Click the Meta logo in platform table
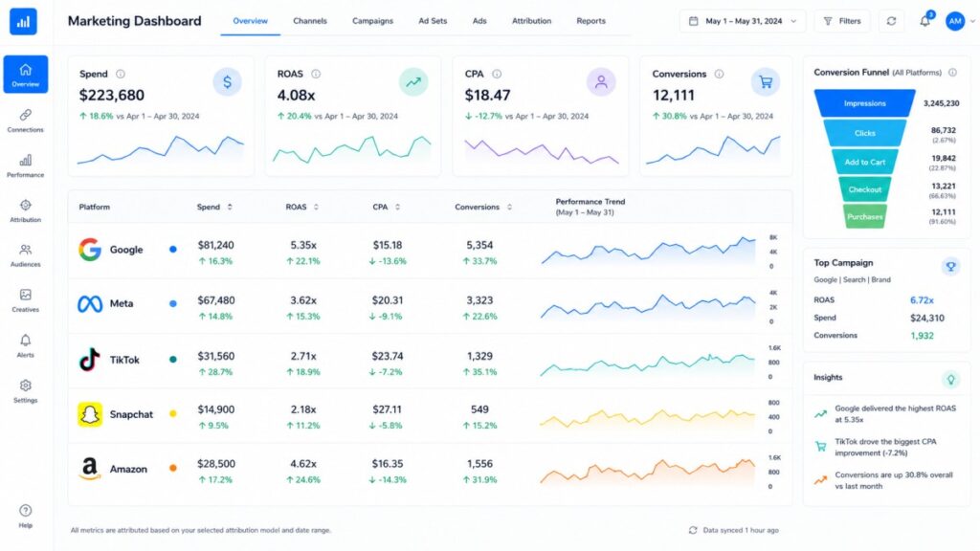Viewport: 980px width, 551px height. click(x=90, y=304)
